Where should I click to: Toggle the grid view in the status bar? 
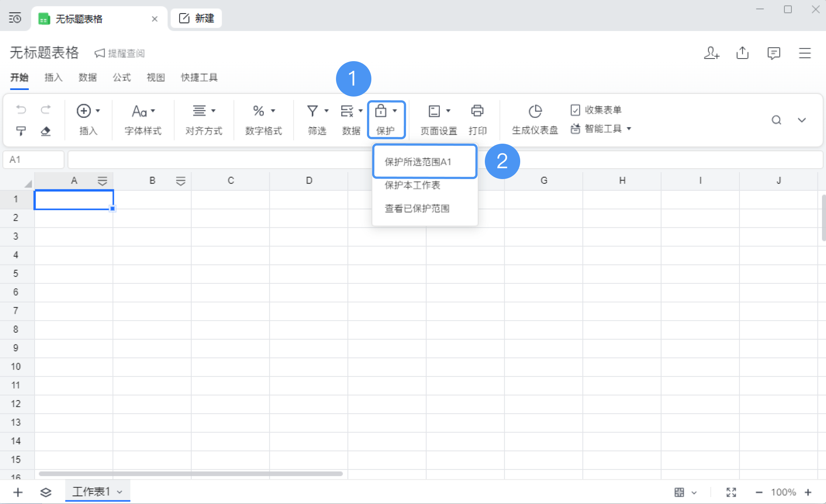tap(679, 492)
